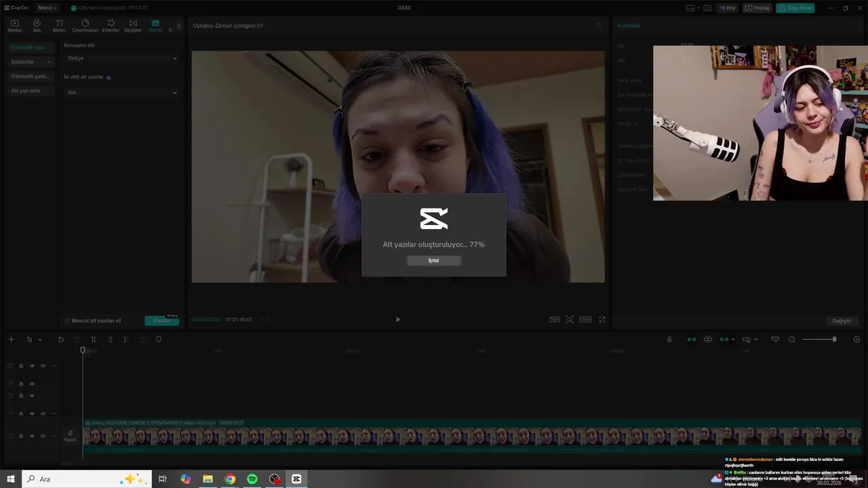Open the Menü dropdown
This screenshot has height=488, width=868.
click(47, 8)
